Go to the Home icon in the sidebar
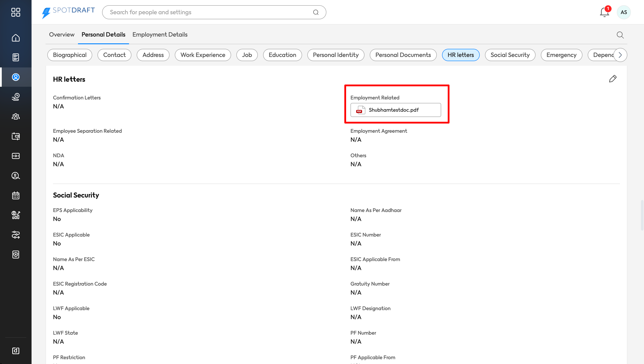The height and width of the screenshot is (364, 644). (16, 38)
